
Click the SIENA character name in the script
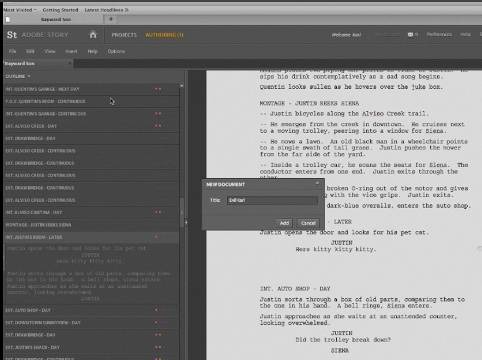(340, 350)
